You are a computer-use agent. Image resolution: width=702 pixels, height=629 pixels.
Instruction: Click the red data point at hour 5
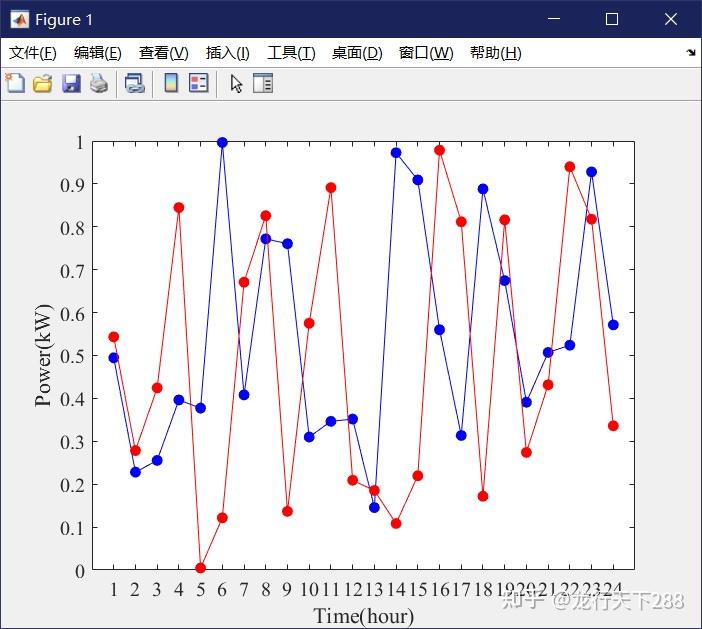tap(201, 568)
